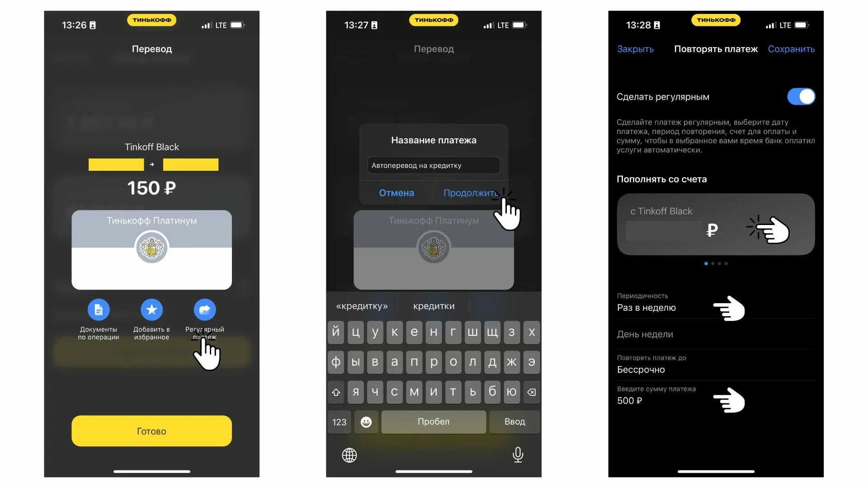Click the microphone icon on keyboard

(517, 454)
